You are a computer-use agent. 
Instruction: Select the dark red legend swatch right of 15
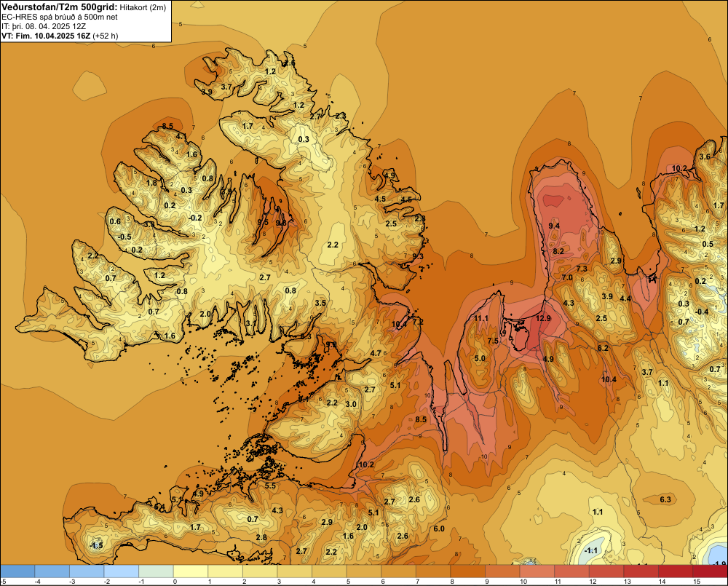pos(711,571)
